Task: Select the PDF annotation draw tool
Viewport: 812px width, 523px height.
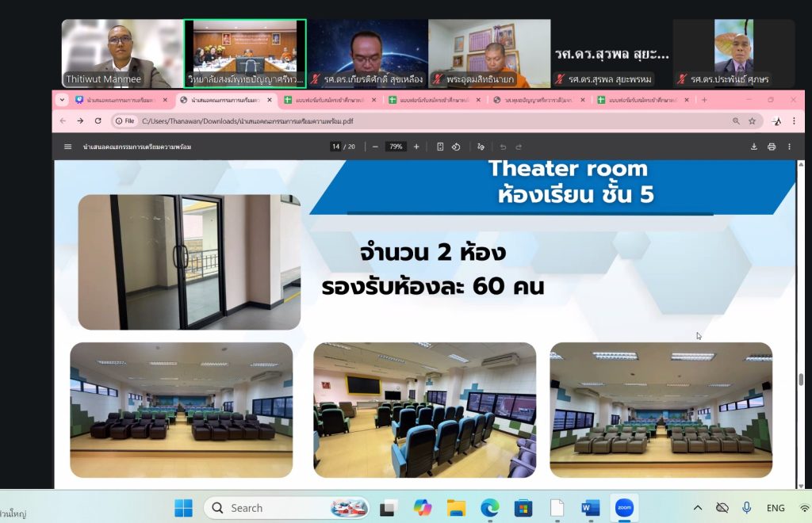Action: tap(481, 147)
